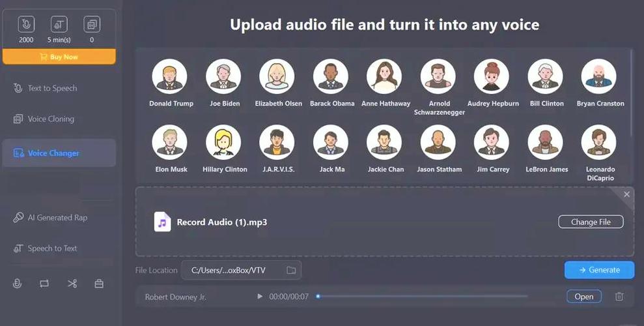
Task: Click the Robert Downey Jr. result label
Action: (x=175, y=297)
